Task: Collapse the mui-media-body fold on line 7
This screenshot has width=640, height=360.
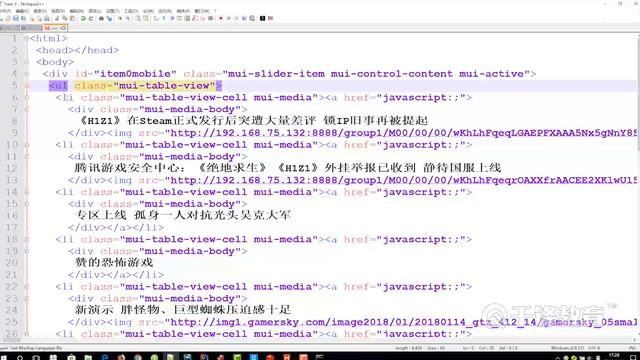Action: (x=27, y=109)
